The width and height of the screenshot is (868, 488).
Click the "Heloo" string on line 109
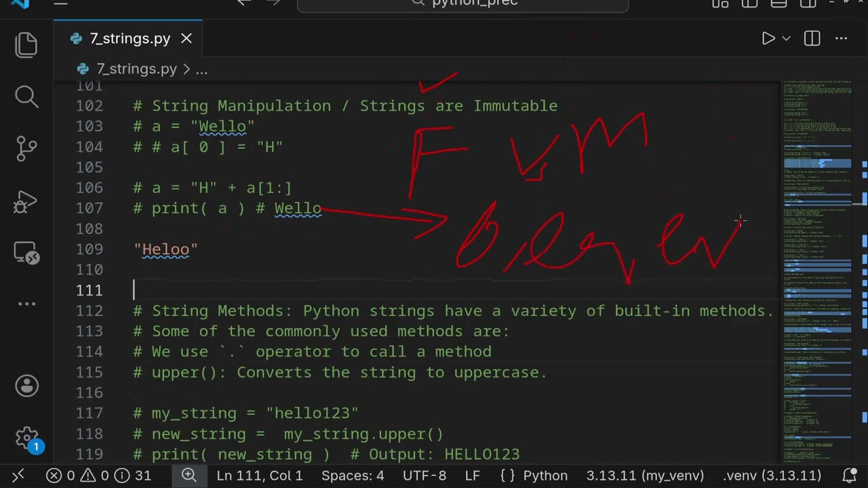(165, 249)
